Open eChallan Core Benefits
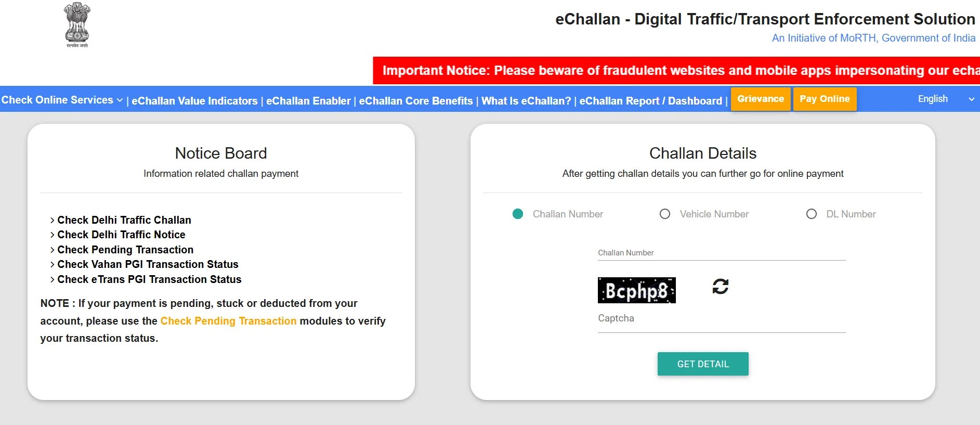This screenshot has width=980, height=425. click(x=416, y=101)
